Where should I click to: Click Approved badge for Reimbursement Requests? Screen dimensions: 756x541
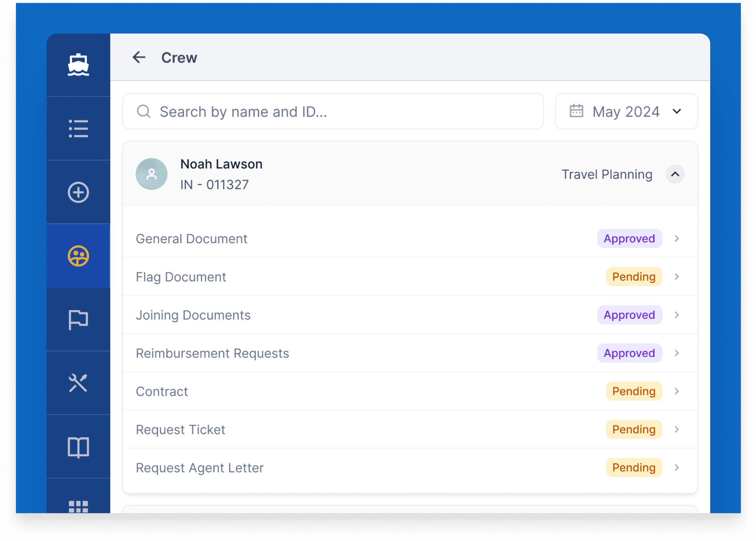tap(629, 353)
